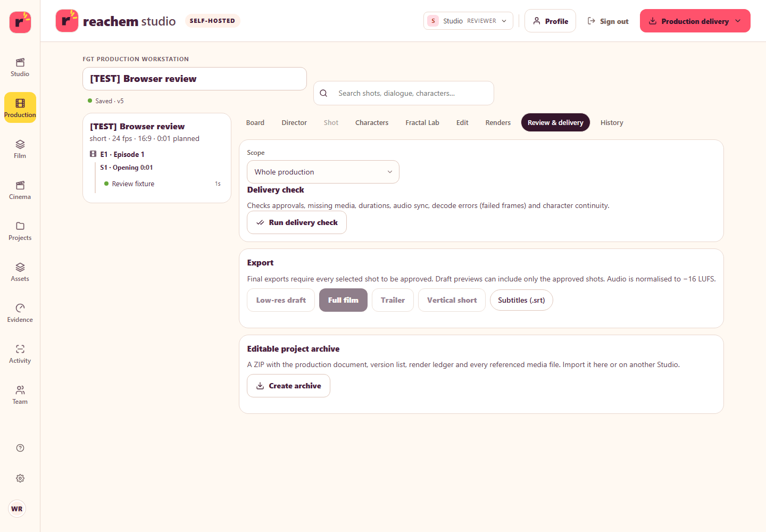
Task: Export the Trailer
Action: point(393,300)
